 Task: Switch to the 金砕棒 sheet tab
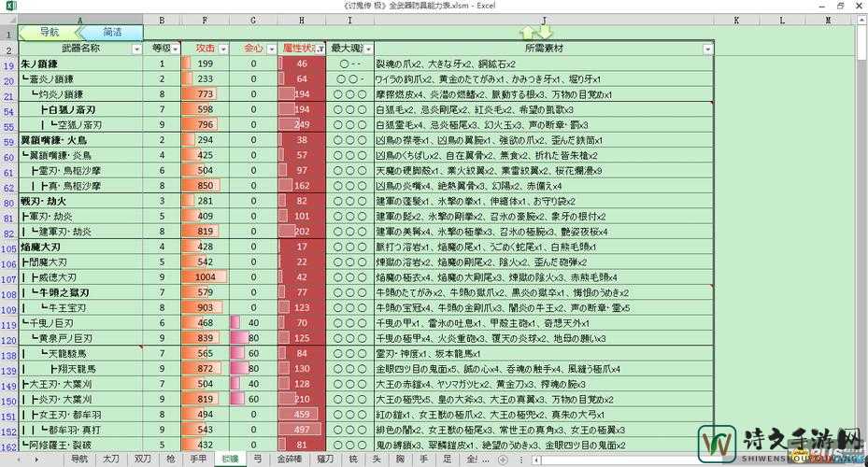click(x=290, y=459)
